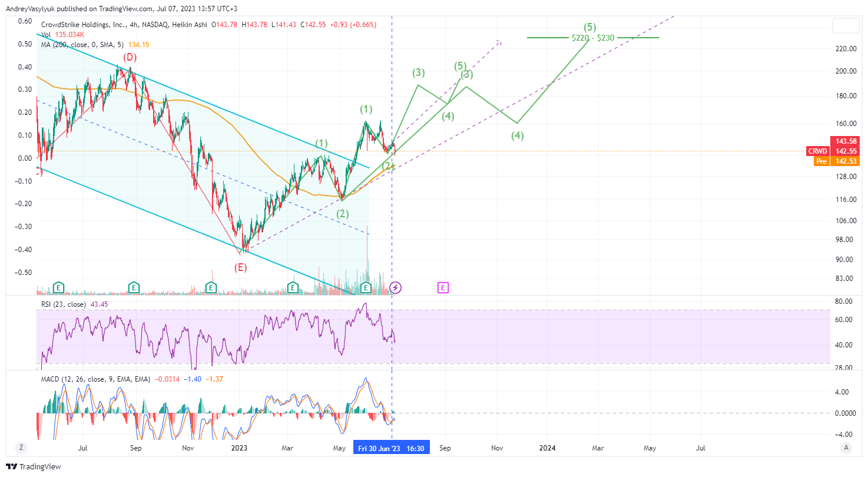Click the purple lightning event icon
The height and width of the screenshot is (477, 868).
[x=396, y=287]
